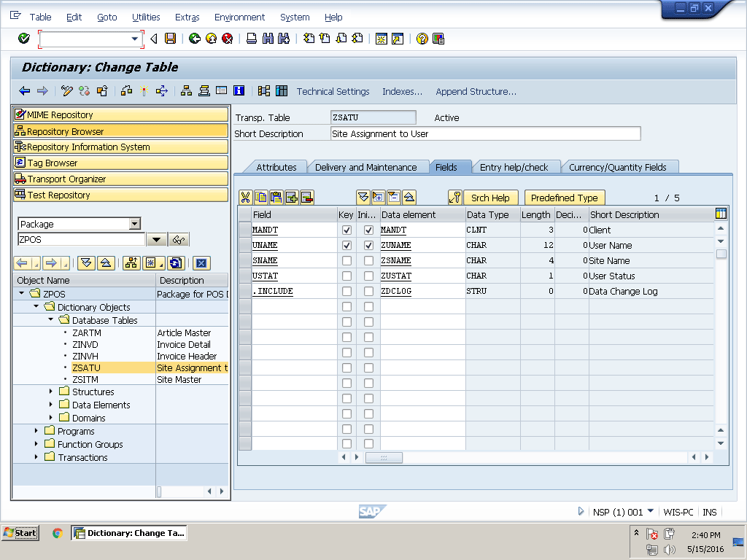Click the Cut scissors icon above fields

coord(245,198)
